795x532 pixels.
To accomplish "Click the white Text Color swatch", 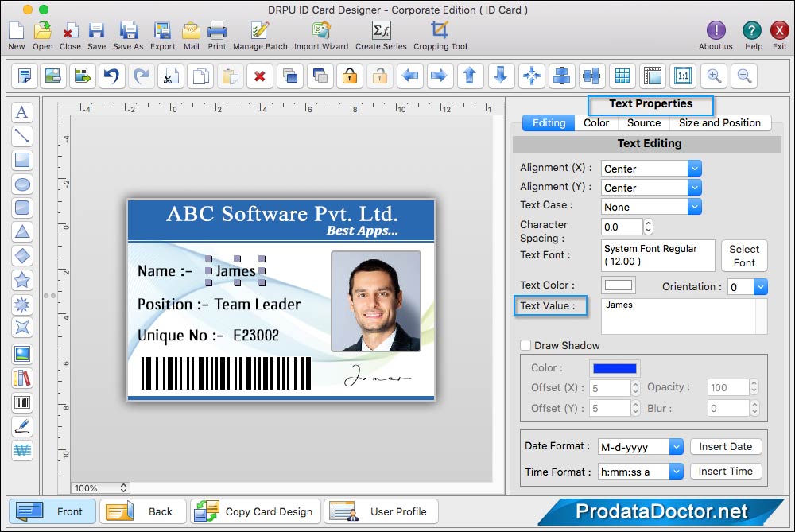I will coord(618,285).
